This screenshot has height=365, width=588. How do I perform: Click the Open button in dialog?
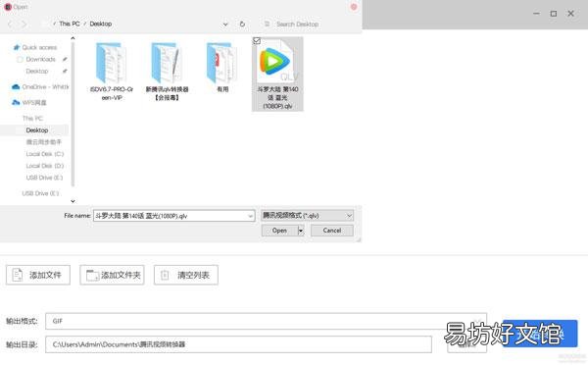[x=279, y=231]
